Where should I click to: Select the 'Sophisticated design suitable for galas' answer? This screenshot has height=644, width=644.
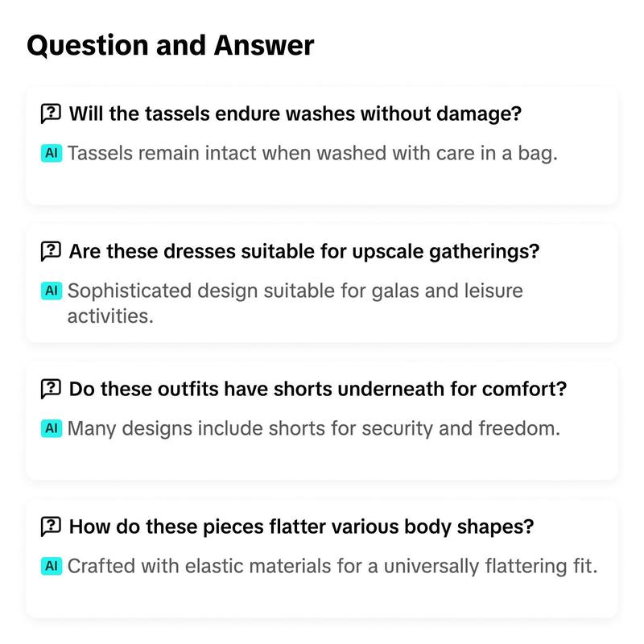[x=295, y=303]
